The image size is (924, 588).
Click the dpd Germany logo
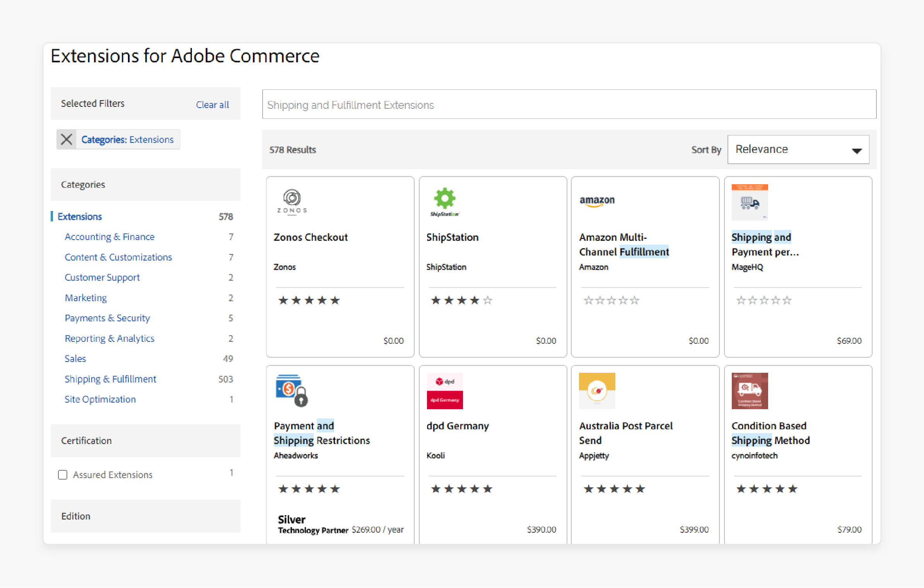444,391
